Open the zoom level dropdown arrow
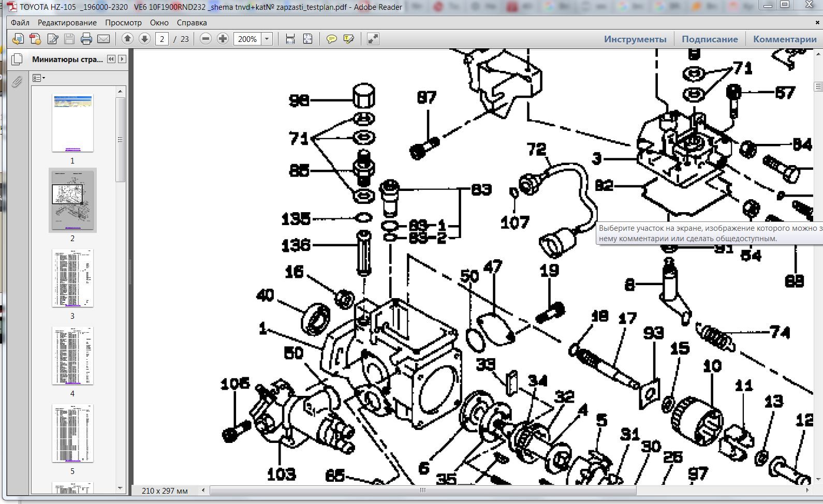The height and width of the screenshot is (504, 823). click(x=267, y=39)
